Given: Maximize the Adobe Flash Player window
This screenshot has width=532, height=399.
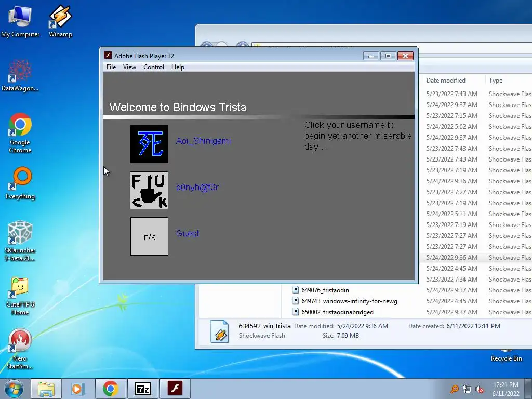Looking at the screenshot, I should (388, 56).
